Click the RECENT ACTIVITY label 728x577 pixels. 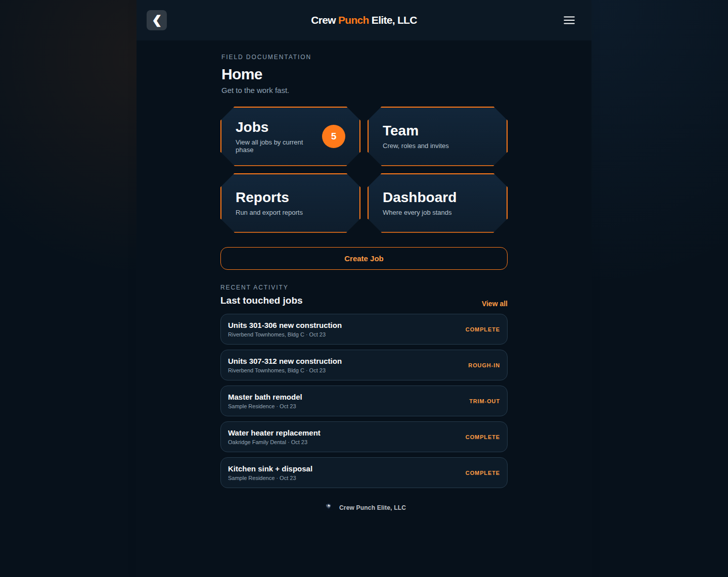coord(254,287)
